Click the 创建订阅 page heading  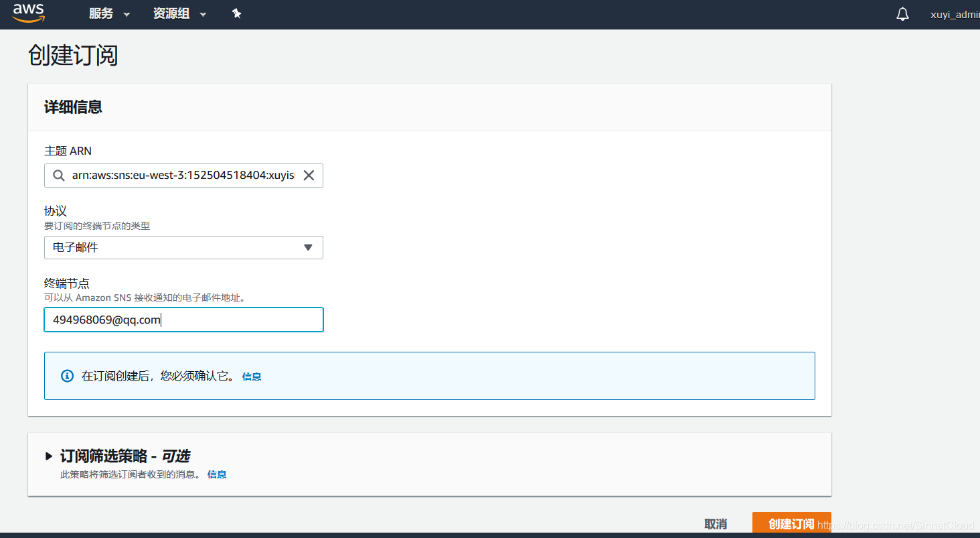click(73, 56)
